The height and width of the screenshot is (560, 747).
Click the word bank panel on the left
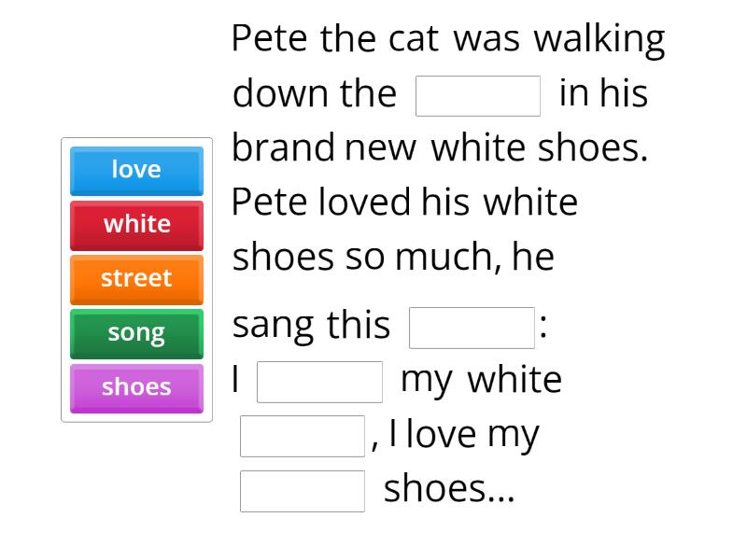pyautogui.click(x=136, y=278)
